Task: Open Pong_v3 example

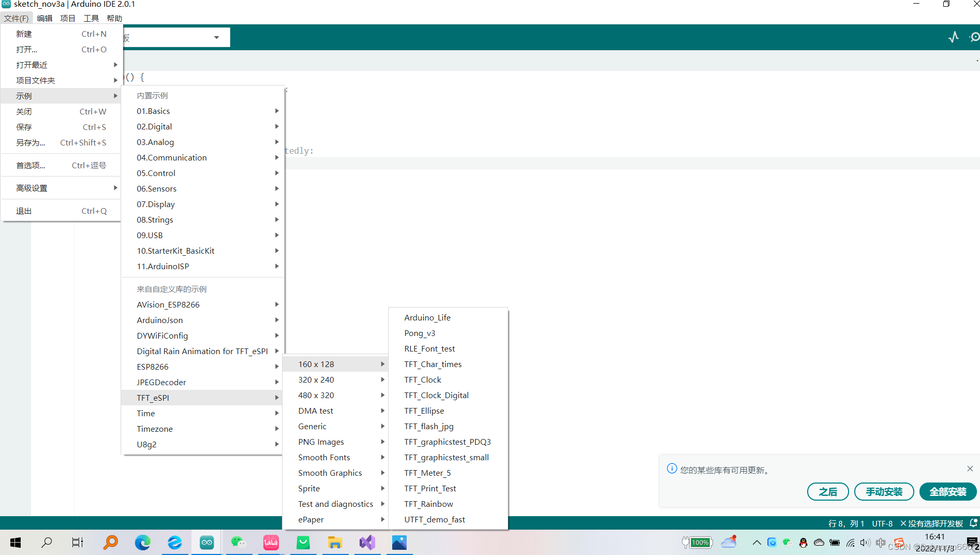Action: [x=448, y=333]
